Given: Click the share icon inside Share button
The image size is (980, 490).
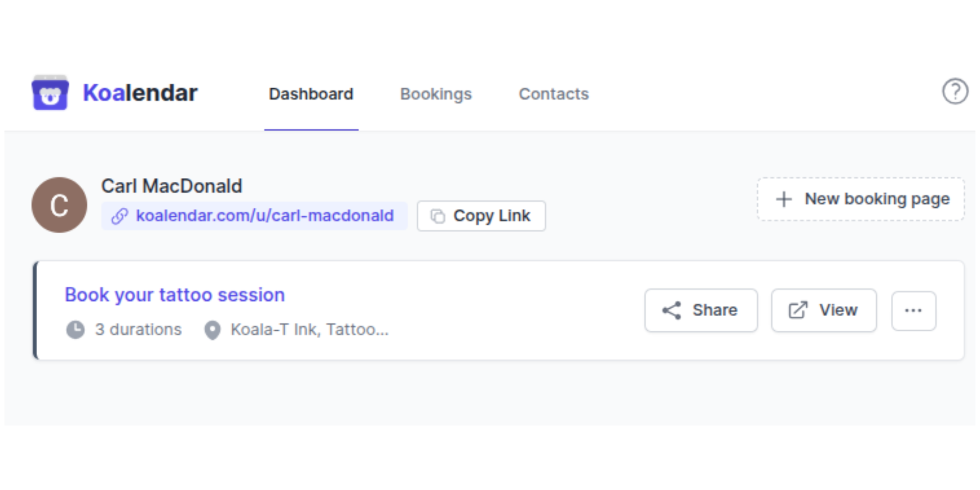Looking at the screenshot, I should click(672, 310).
